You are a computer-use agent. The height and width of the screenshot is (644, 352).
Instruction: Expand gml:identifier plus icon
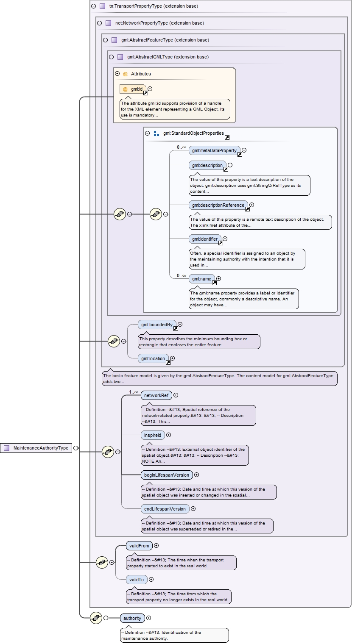pos(225,239)
